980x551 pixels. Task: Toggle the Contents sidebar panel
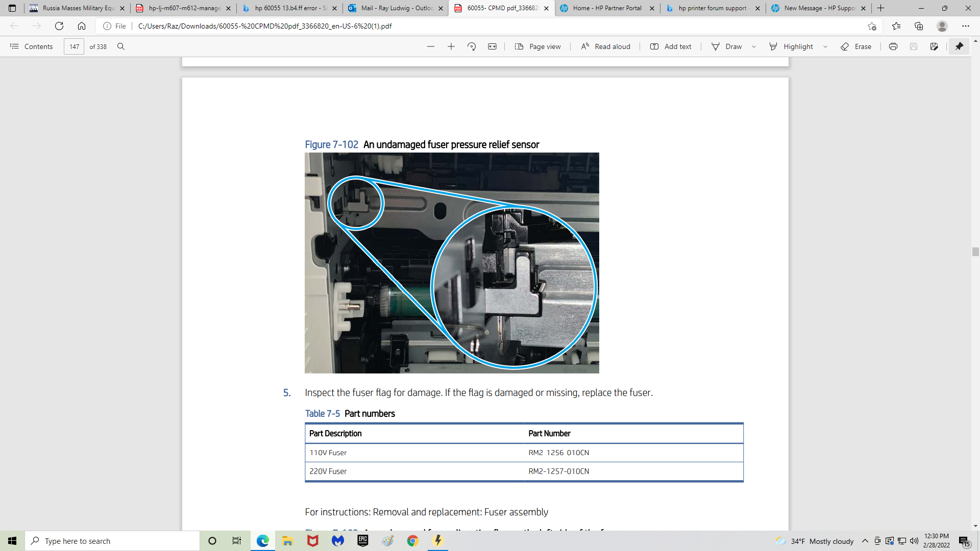pyautogui.click(x=32, y=46)
